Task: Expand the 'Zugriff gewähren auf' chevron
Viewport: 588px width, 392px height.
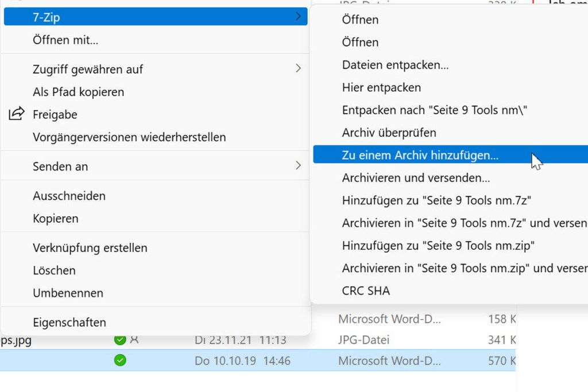Action: (x=298, y=68)
